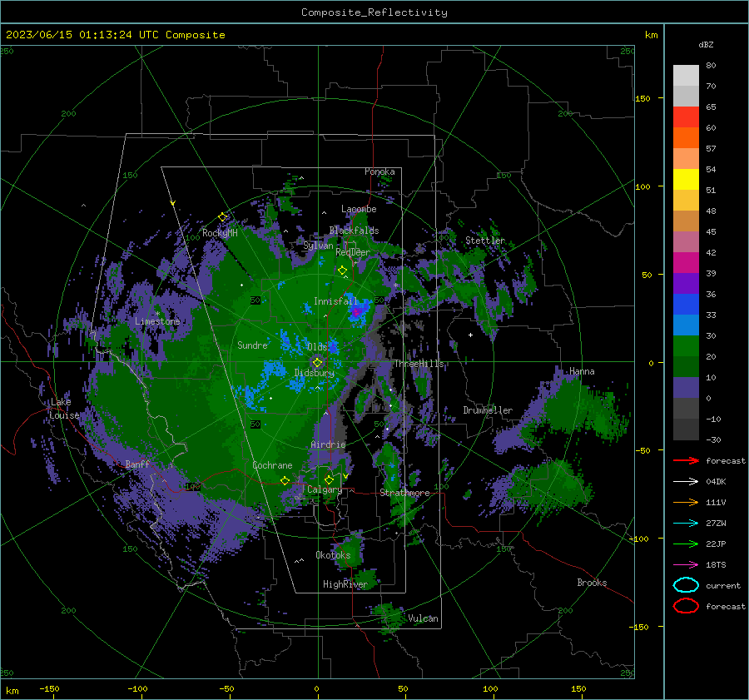Screen dimensions: 749x700
Task: Click the Okotoks city label
Action: coord(333,555)
